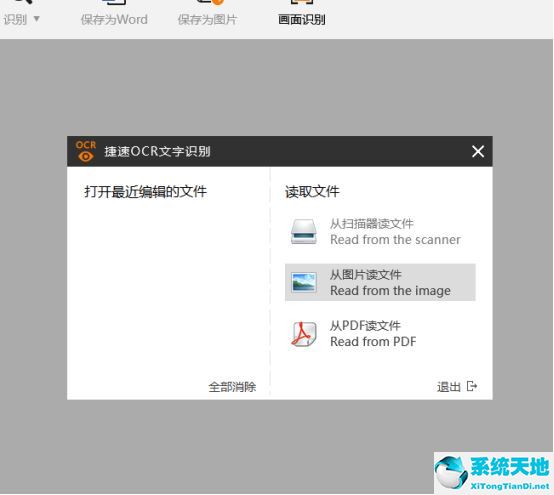This screenshot has width=554, height=495.
Task: Click the red PDF document icon
Action: click(303, 334)
